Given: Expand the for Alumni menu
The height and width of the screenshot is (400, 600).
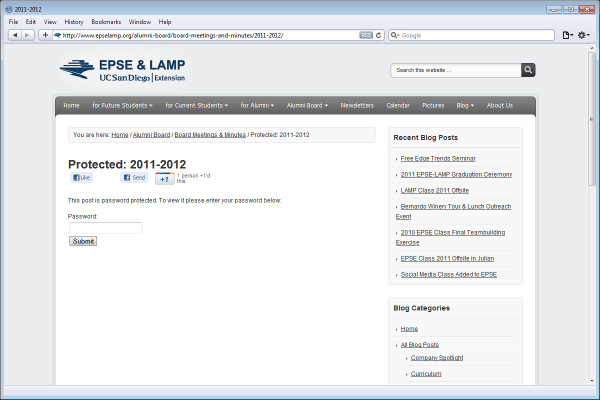Looking at the screenshot, I should (x=257, y=105).
